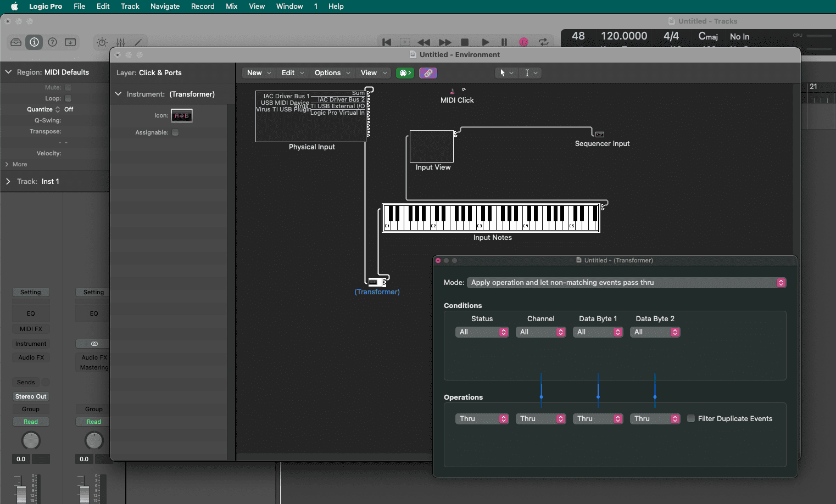Click the Layer Click & Ports selector
Screen dimensions: 836x504
160,72
